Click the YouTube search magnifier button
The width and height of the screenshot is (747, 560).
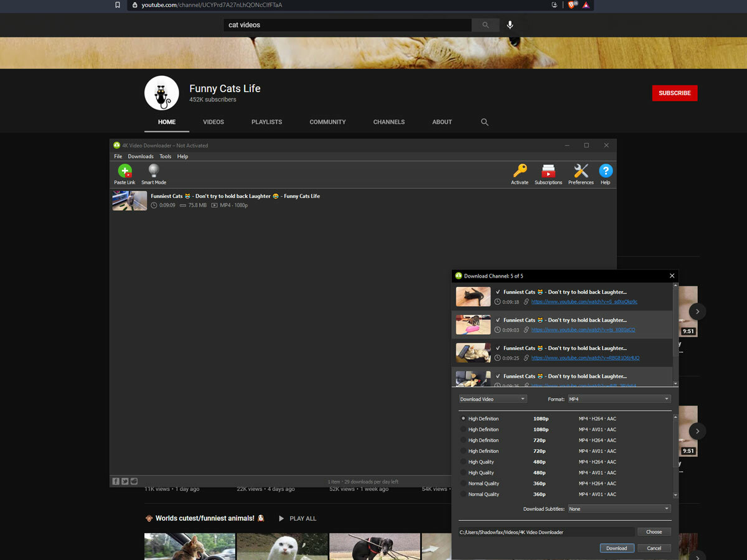coord(486,25)
